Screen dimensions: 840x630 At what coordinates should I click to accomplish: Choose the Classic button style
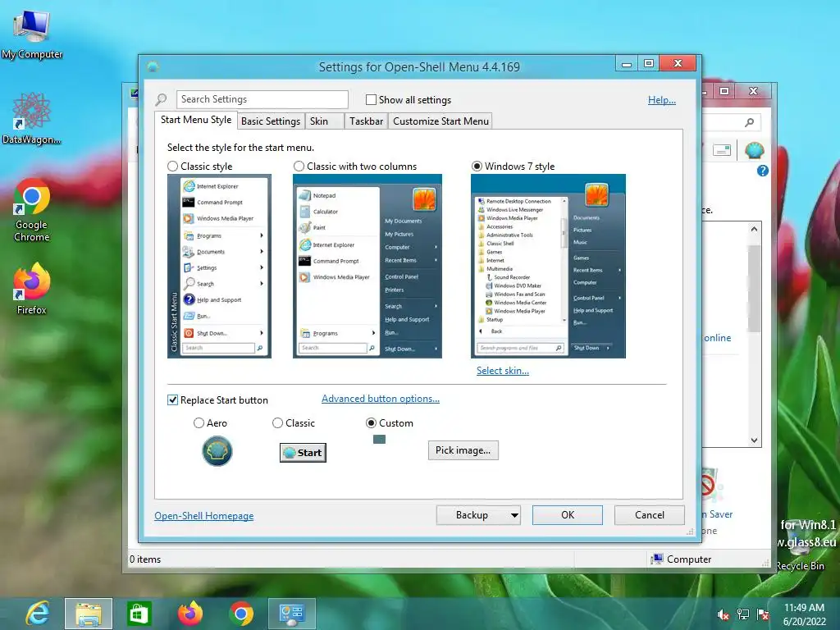click(x=277, y=423)
